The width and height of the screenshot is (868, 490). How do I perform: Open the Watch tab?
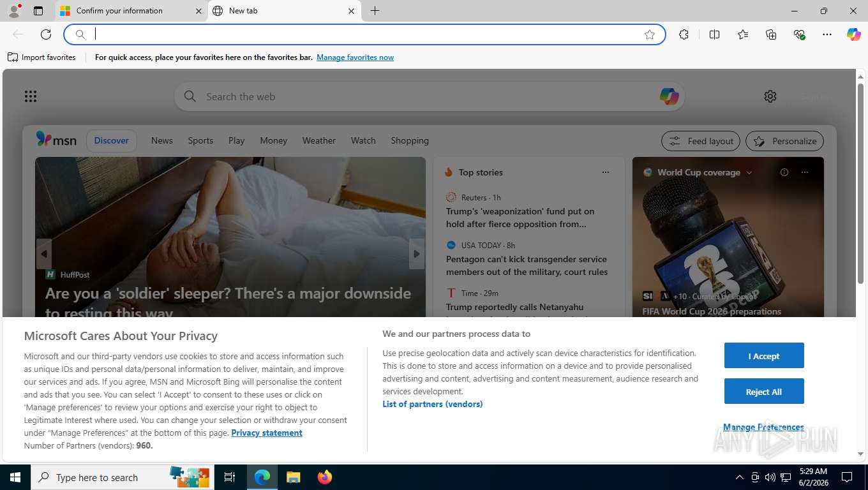(363, 140)
